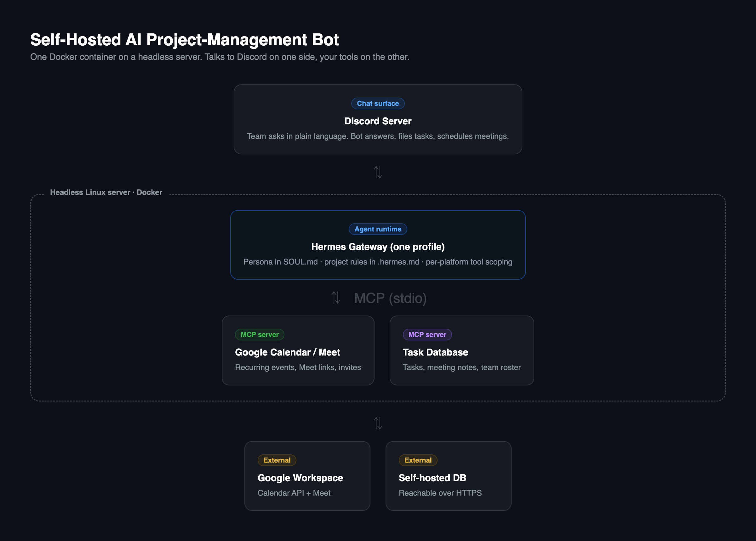Click the 'Calendar API + Meet' text
Viewport: 756px width, 541px height.
click(x=294, y=493)
